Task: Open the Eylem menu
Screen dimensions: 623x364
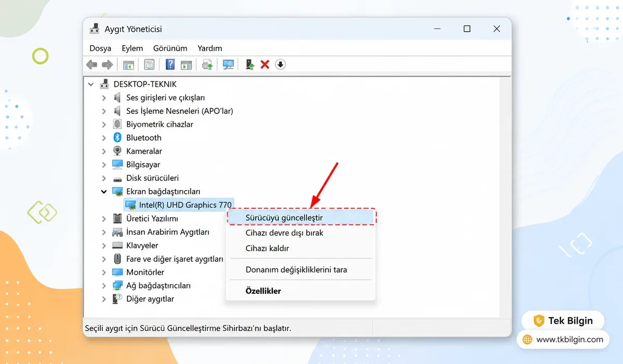Action: 132,48
